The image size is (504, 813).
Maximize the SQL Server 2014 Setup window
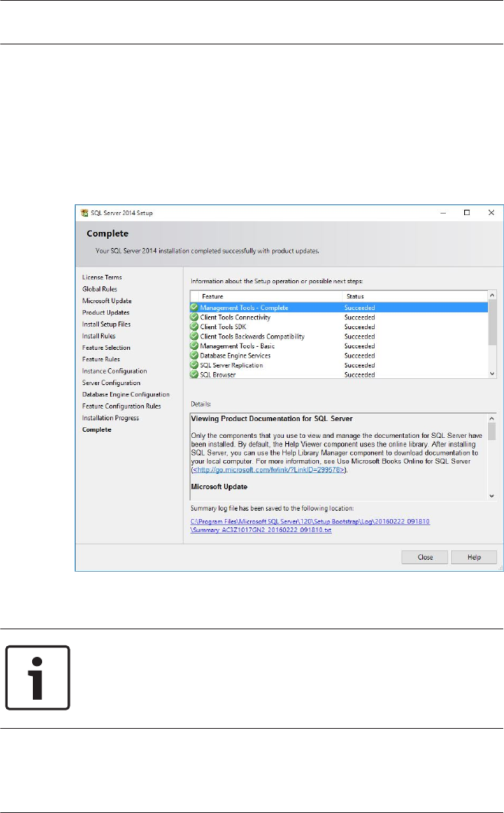click(x=467, y=213)
